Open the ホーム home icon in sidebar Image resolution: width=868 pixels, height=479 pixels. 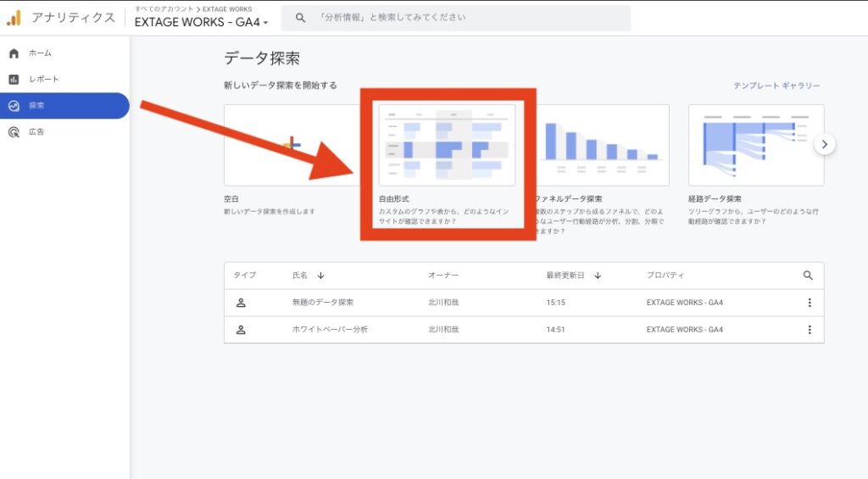point(14,53)
